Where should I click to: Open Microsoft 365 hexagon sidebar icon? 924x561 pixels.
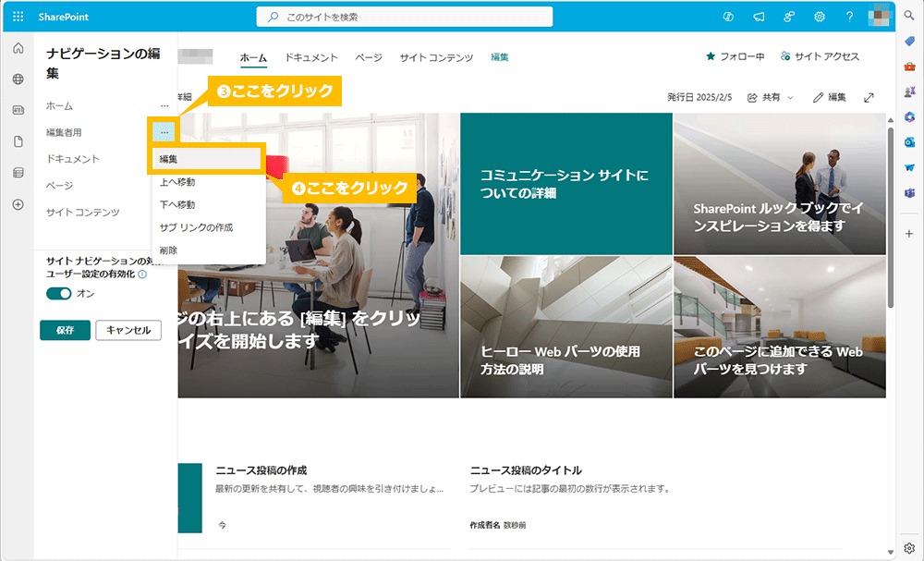coord(909,116)
